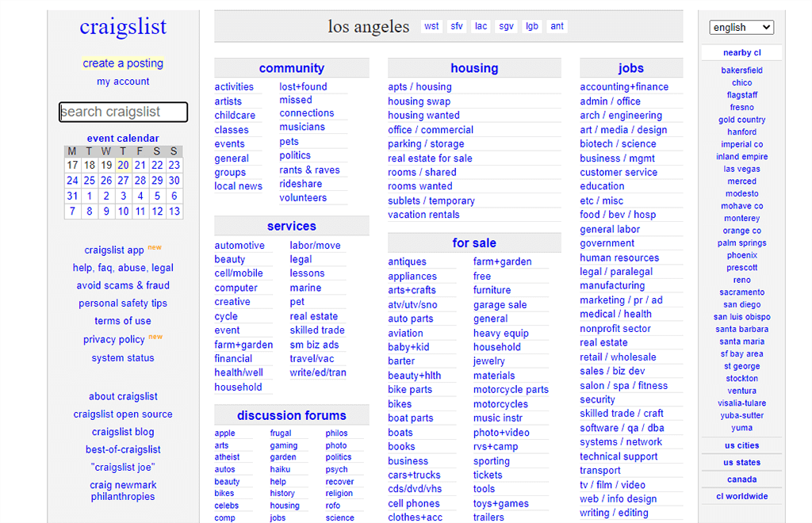Open the write/ed/tran services link
Image resolution: width=812 pixels, height=523 pixels.
[318, 372]
